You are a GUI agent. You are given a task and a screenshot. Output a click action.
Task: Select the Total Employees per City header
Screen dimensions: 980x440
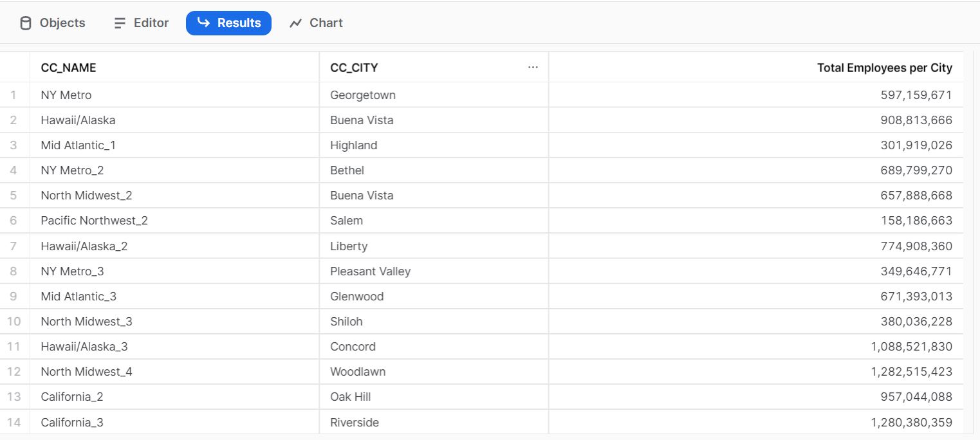pos(756,68)
